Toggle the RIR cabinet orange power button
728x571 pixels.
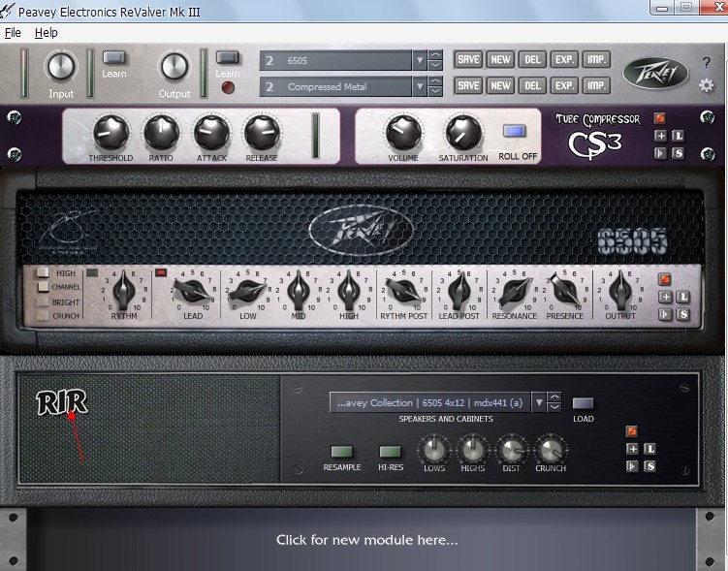(x=632, y=431)
